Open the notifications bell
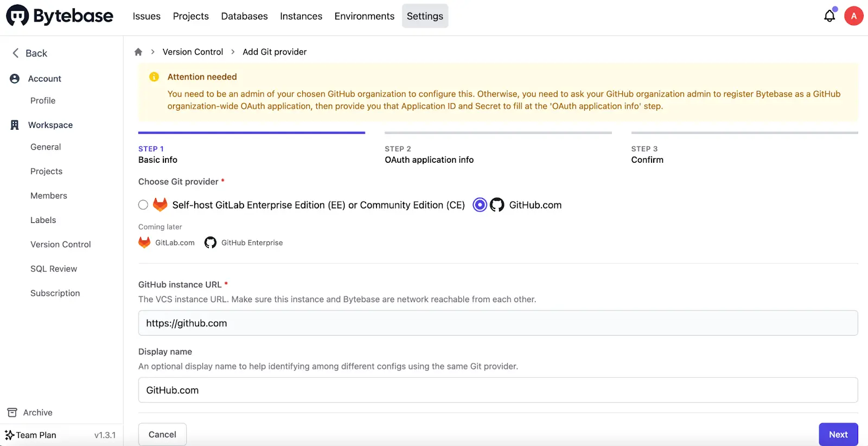Viewport: 868px width, 446px height. click(x=829, y=16)
